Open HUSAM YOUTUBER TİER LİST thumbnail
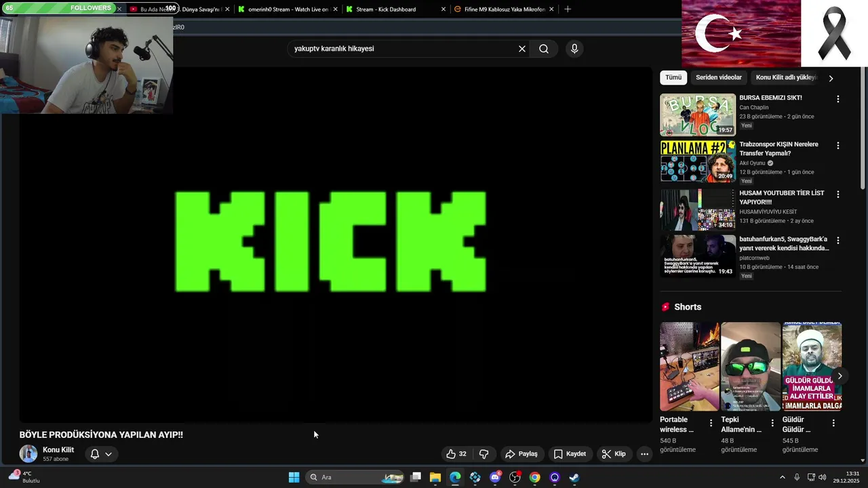The width and height of the screenshot is (868, 488). coord(698,209)
